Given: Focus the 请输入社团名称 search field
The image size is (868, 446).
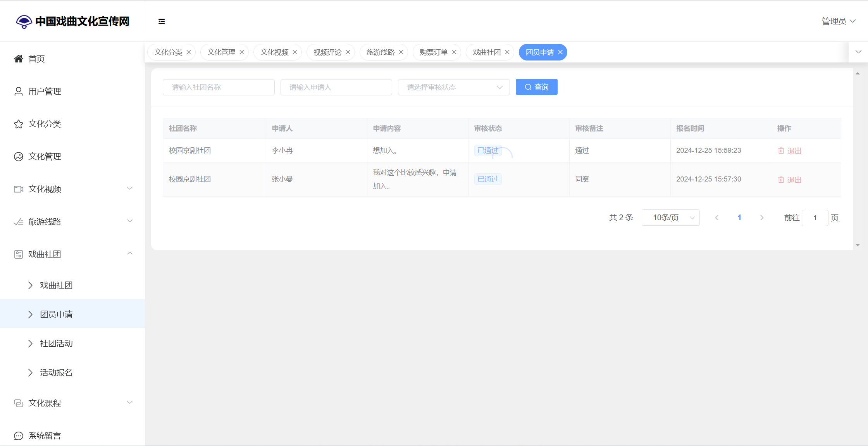Looking at the screenshot, I should [219, 87].
